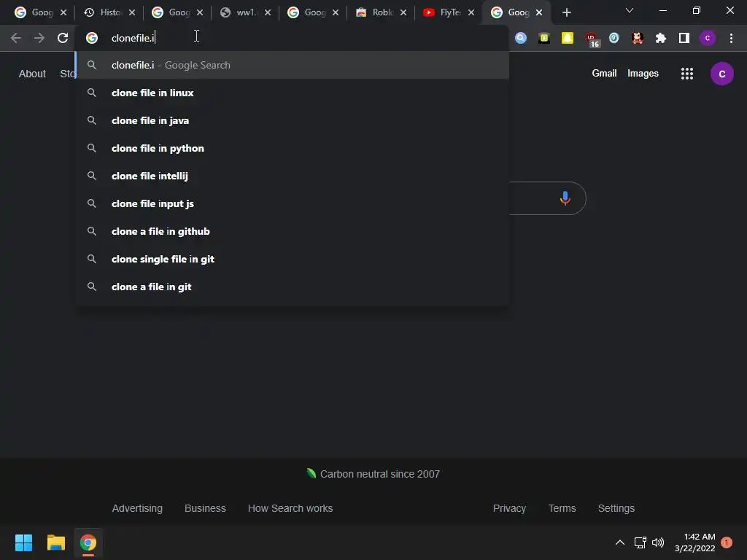Select the clonefile.i Google Search suggestion

pos(292,65)
